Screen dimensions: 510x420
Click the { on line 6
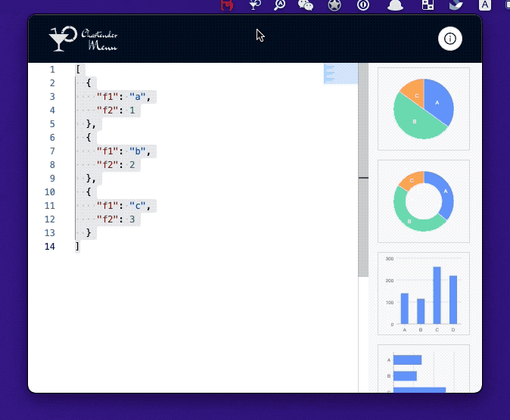pyautogui.click(x=89, y=138)
